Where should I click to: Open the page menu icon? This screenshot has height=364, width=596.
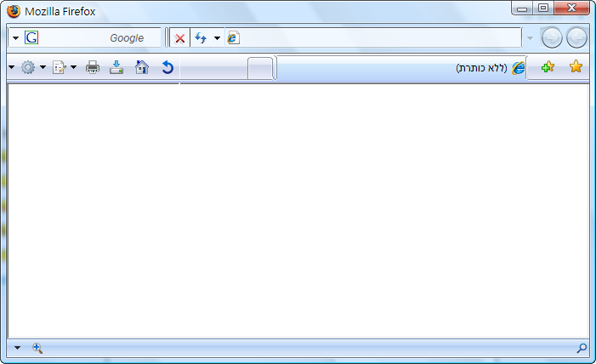tap(60, 67)
